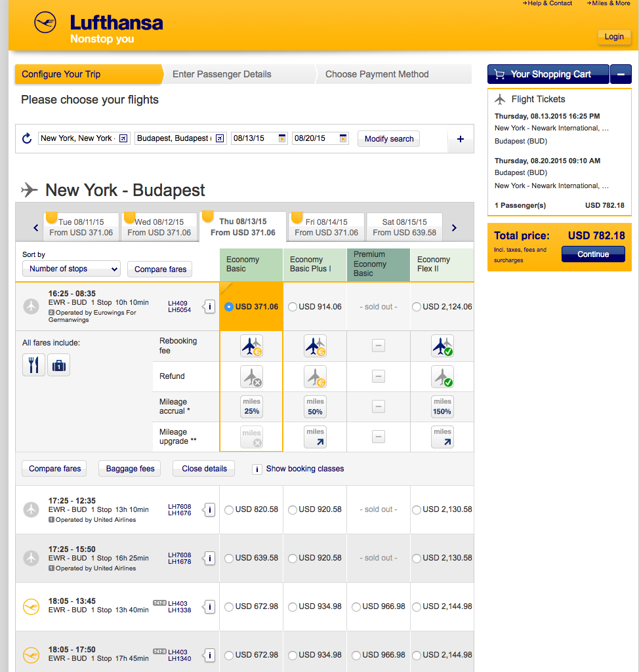Click the info icon beside Show booking classes
This screenshot has width=639, height=672.
[x=257, y=469]
